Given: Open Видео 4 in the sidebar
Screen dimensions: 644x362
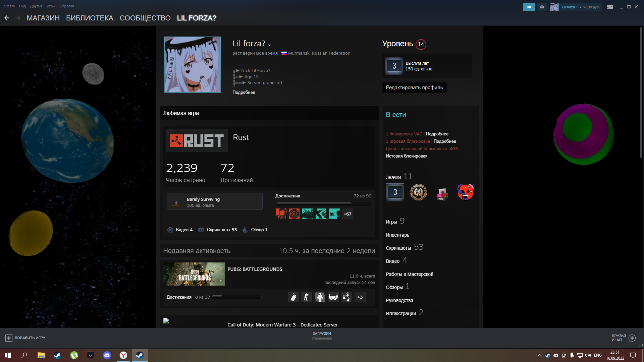Looking at the screenshot, I should click(396, 260).
